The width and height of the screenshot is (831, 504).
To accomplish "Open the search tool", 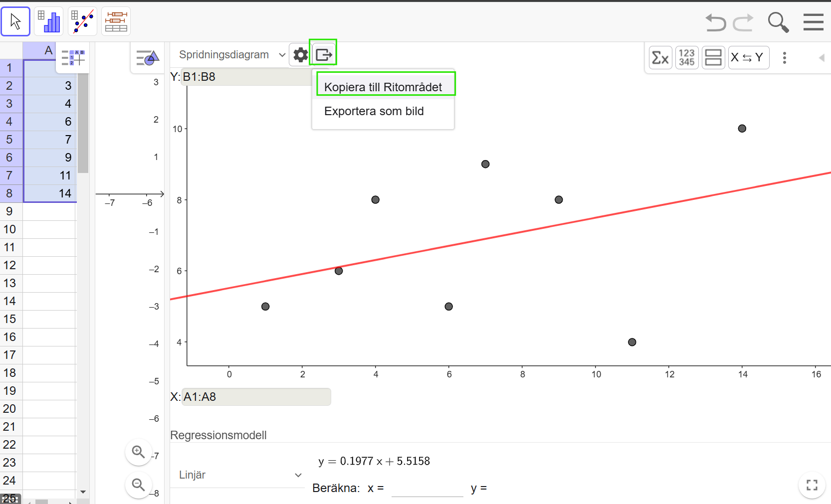I will pyautogui.click(x=778, y=22).
